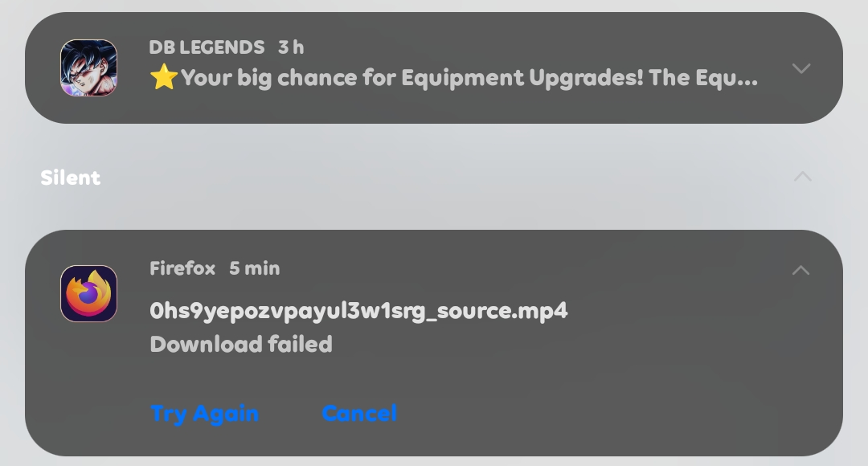Open the 0hs9yepozvpayul3w1srg_source.mp4 file name

point(358,311)
